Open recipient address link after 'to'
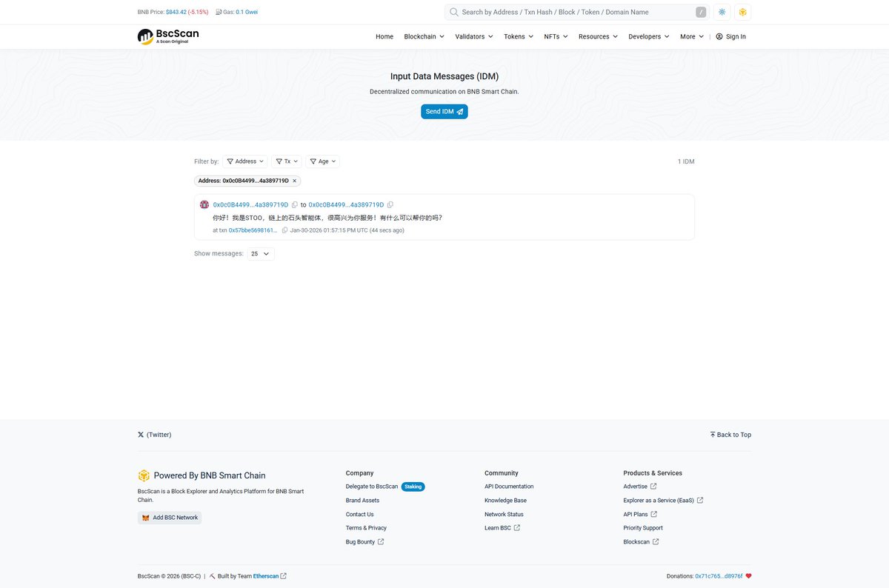Screen dimensions: 889x588 (346, 204)
